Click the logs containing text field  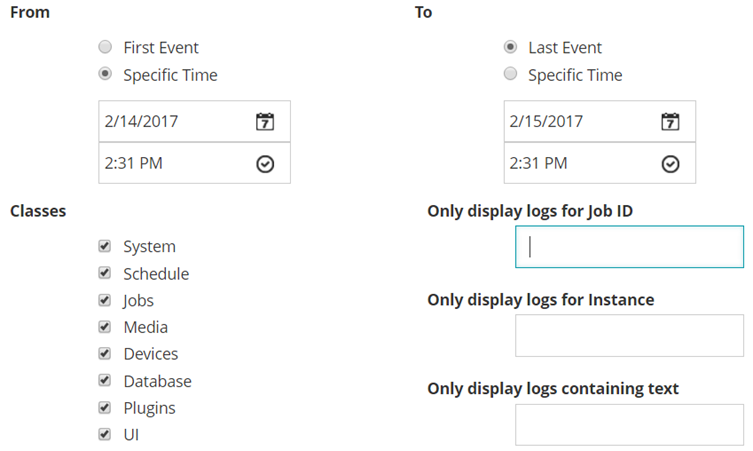click(x=629, y=425)
